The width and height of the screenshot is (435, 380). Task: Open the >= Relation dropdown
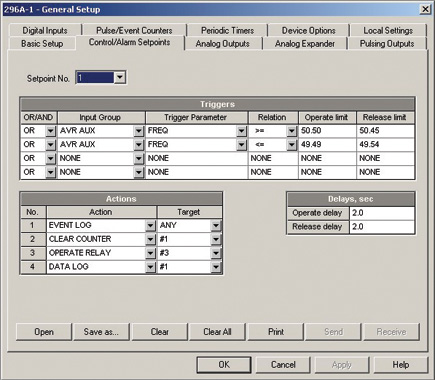click(292, 131)
